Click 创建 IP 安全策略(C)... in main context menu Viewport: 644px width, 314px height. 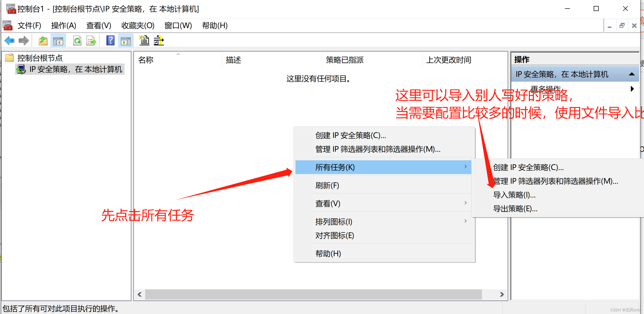pos(350,135)
